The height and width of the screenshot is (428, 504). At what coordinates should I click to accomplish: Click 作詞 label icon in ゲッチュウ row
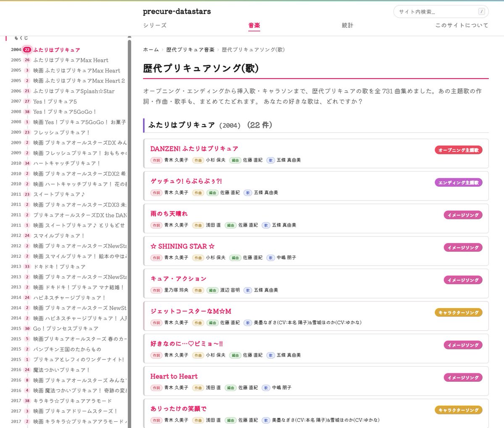pyautogui.click(x=156, y=193)
